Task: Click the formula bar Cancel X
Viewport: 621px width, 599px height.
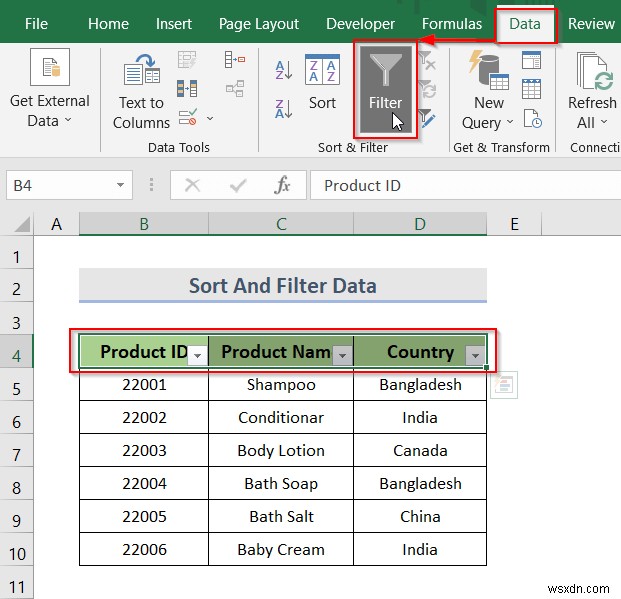Action: [192, 185]
